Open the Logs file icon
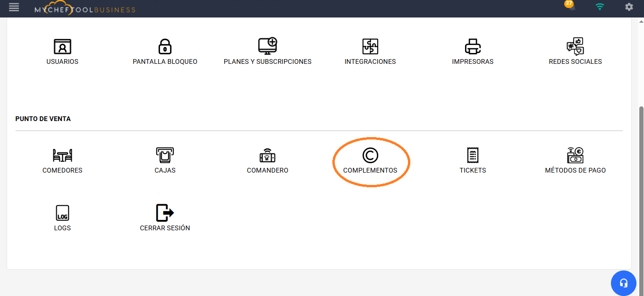 [x=62, y=213]
